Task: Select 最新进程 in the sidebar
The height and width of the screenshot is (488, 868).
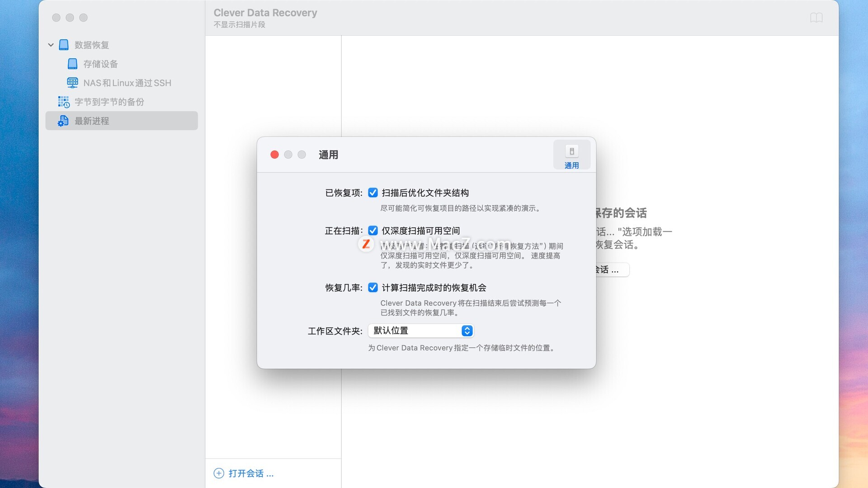Action: click(92, 121)
